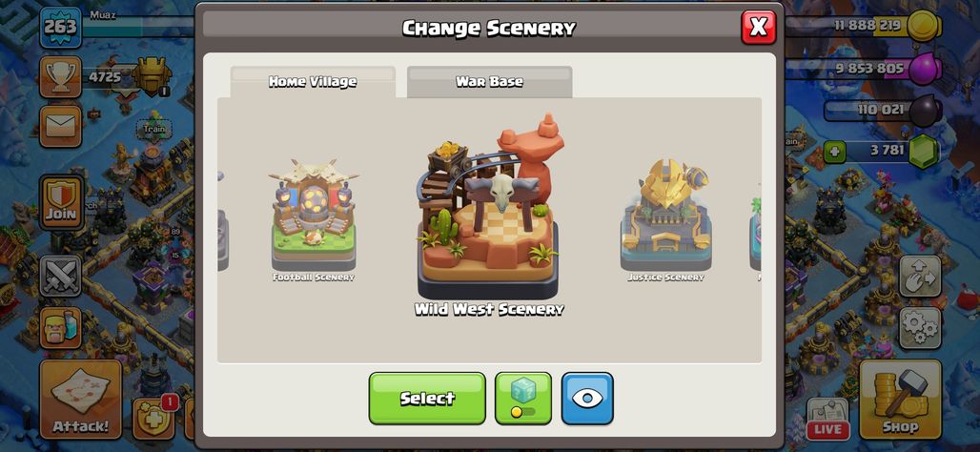The height and width of the screenshot is (452, 980).
Task: Add gems with the green plus button
Action: click(834, 152)
